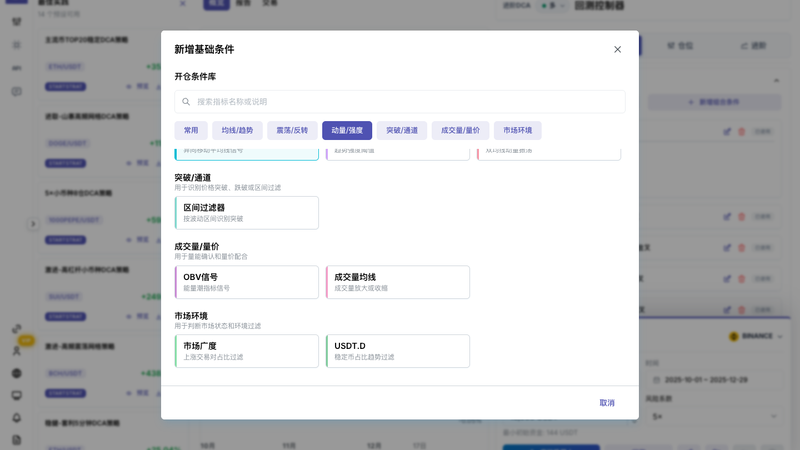The width and height of the screenshot is (800, 450).
Task: Expand the left sidebar with the chevron arrow
Action: click(x=33, y=224)
